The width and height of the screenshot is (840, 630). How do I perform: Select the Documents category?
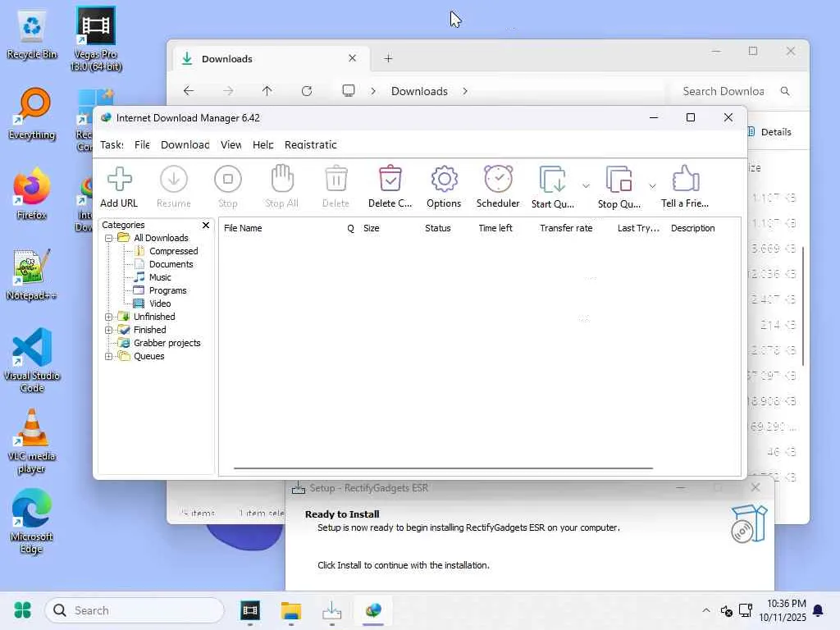click(171, 264)
